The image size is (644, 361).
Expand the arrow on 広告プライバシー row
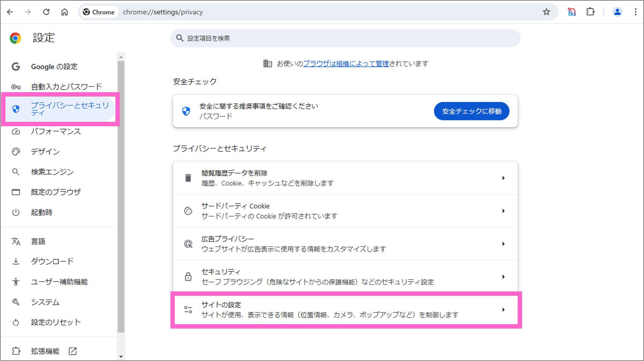[x=503, y=244]
